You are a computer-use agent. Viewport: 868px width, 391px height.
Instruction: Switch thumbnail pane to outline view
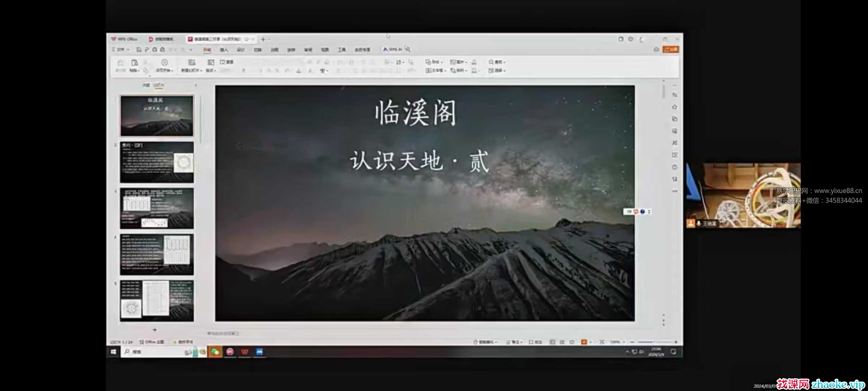146,85
